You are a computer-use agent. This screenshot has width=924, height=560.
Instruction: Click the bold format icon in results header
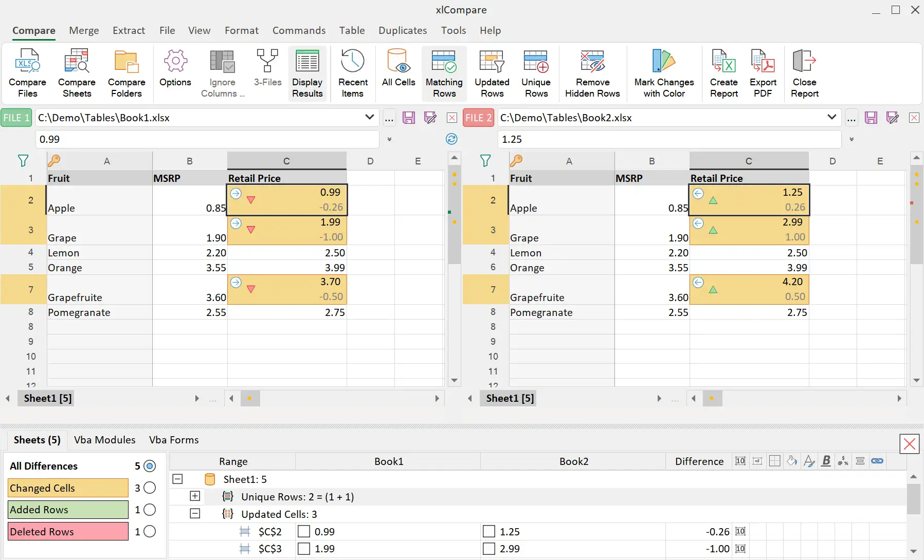tap(826, 461)
